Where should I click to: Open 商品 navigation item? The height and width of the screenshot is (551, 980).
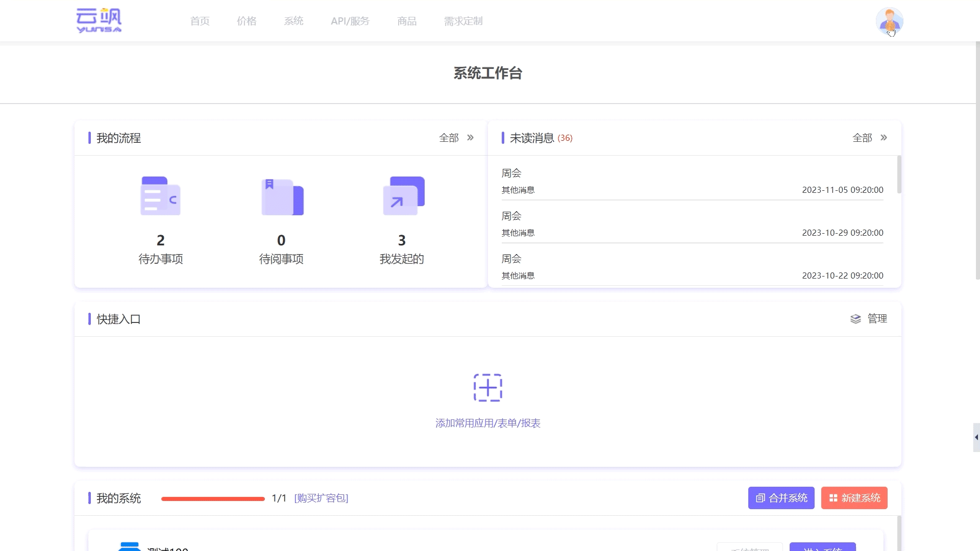(x=407, y=21)
